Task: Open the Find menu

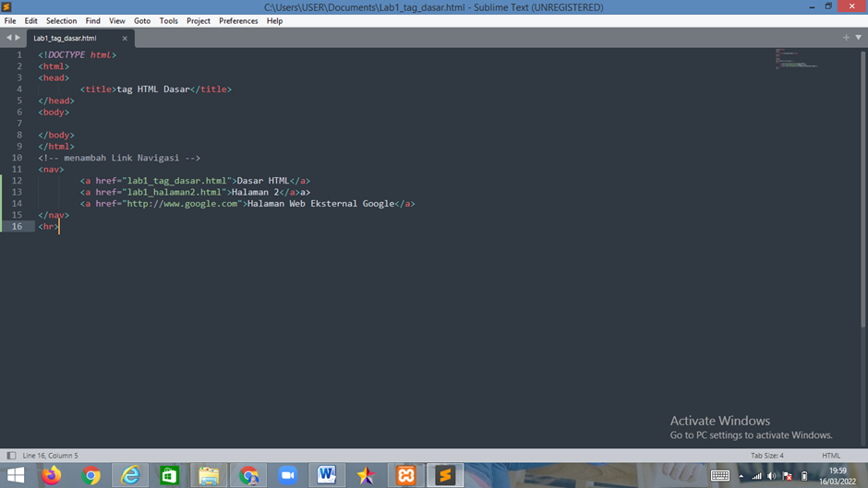Action: point(93,21)
